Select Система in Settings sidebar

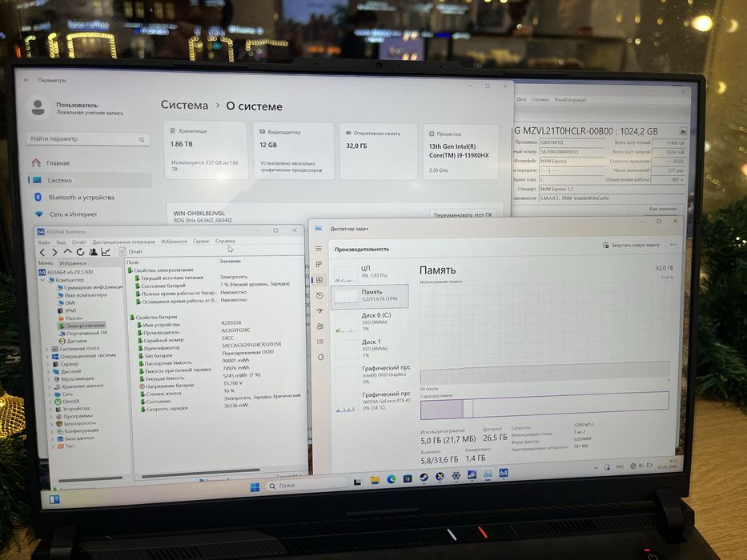tap(89, 180)
